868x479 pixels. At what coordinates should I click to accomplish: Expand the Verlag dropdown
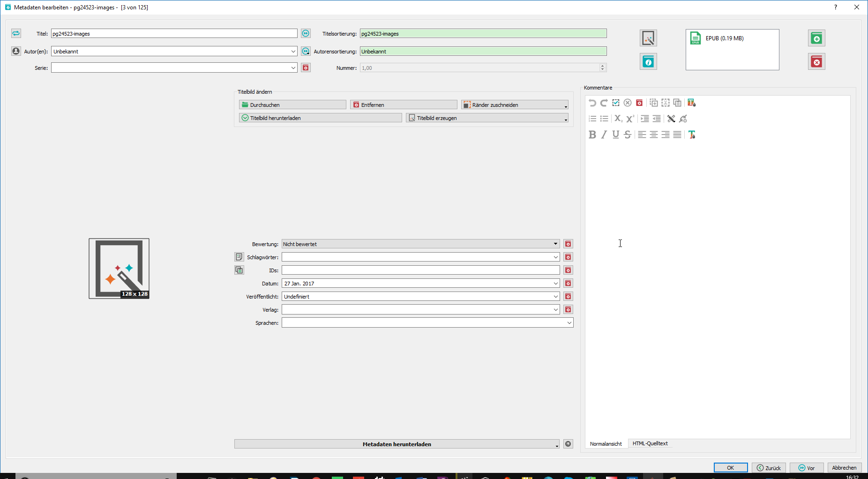click(555, 309)
